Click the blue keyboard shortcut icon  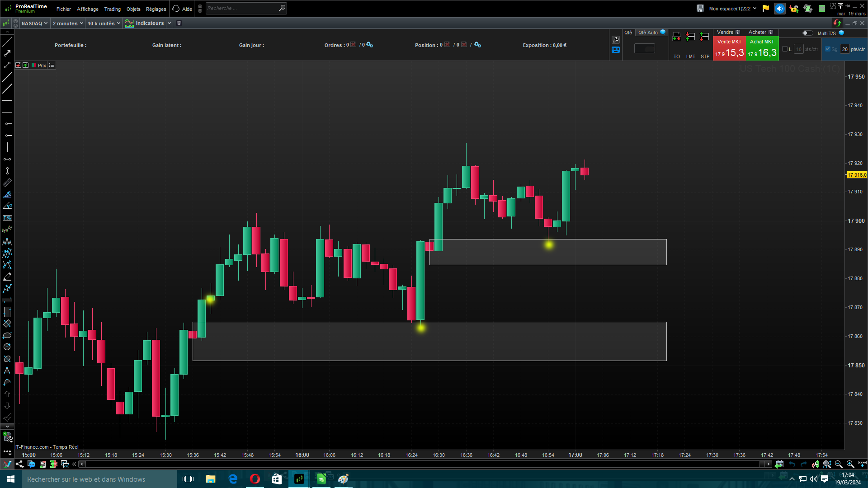[x=615, y=50]
